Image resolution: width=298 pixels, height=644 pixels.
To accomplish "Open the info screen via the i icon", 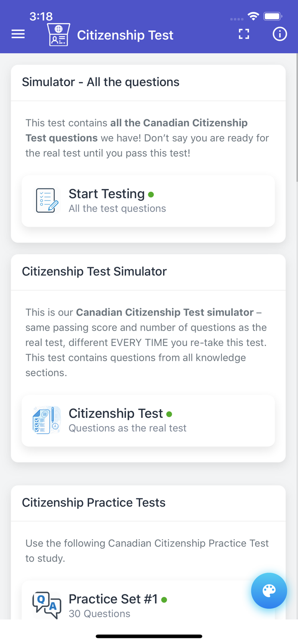I will tap(280, 34).
